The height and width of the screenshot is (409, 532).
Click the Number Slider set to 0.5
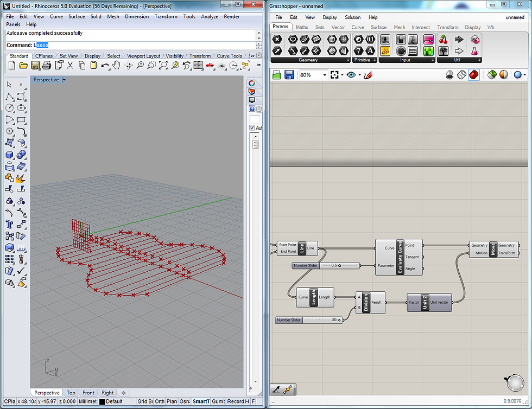326,266
